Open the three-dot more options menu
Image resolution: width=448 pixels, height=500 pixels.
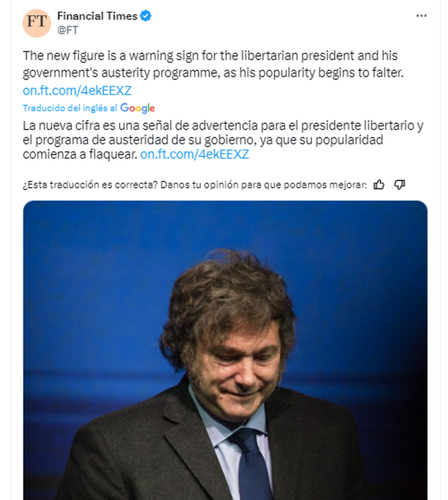point(422,16)
